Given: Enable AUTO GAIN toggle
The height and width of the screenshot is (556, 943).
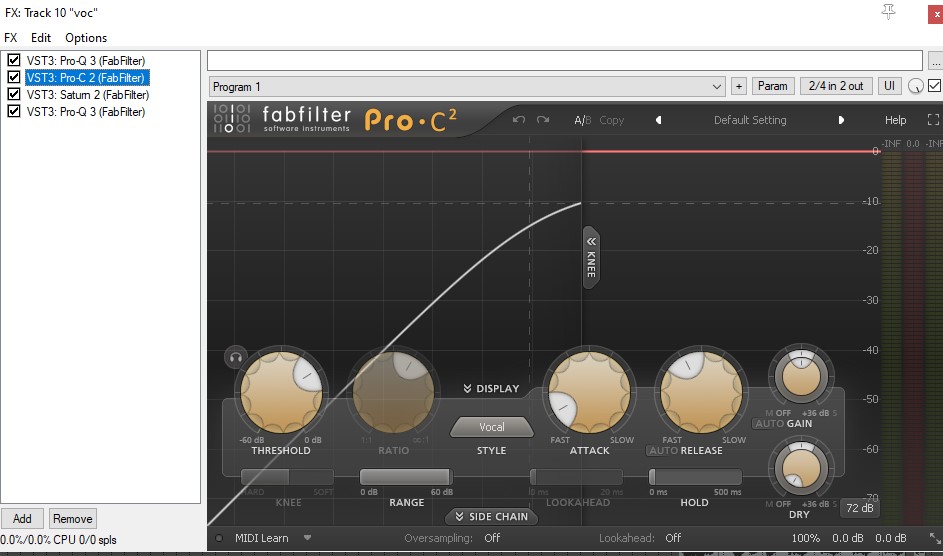Looking at the screenshot, I should 769,423.
